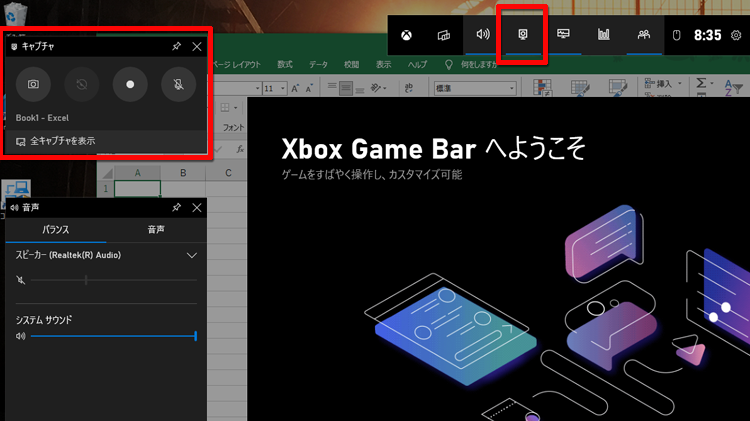Open the Excel 校閲 ribbon tab
750x421 pixels.
[x=351, y=64]
